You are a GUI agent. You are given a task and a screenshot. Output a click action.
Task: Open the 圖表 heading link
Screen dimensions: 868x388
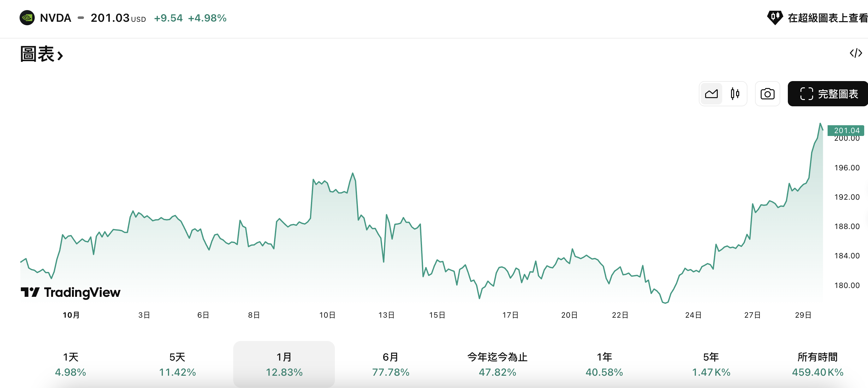click(42, 54)
